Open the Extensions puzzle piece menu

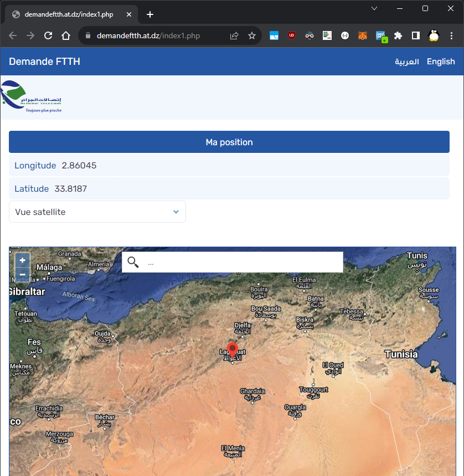398,35
